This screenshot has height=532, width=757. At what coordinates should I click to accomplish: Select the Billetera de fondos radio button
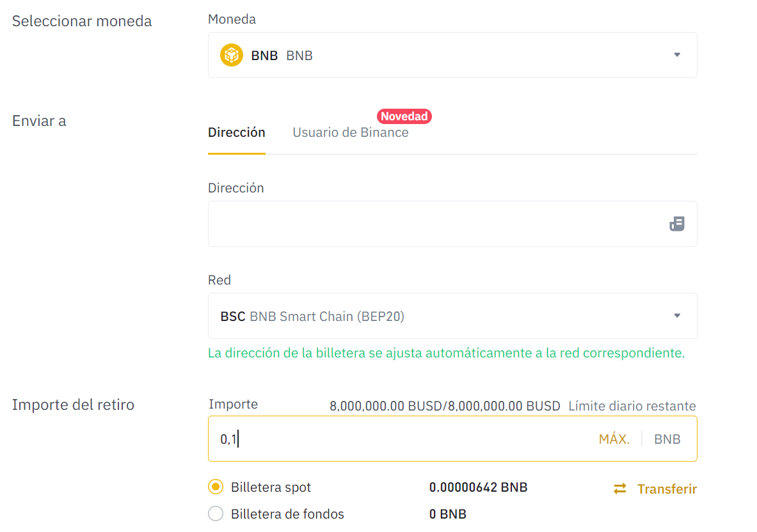click(x=216, y=514)
